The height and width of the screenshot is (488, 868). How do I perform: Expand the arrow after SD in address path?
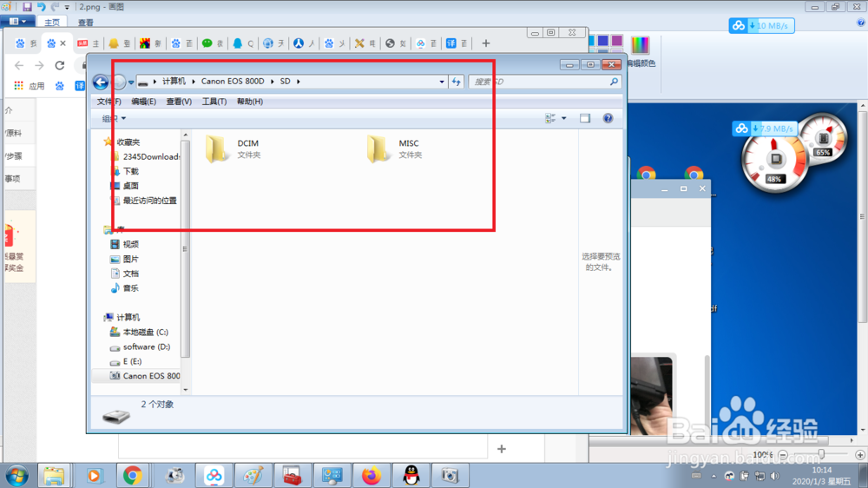[x=299, y=82]
